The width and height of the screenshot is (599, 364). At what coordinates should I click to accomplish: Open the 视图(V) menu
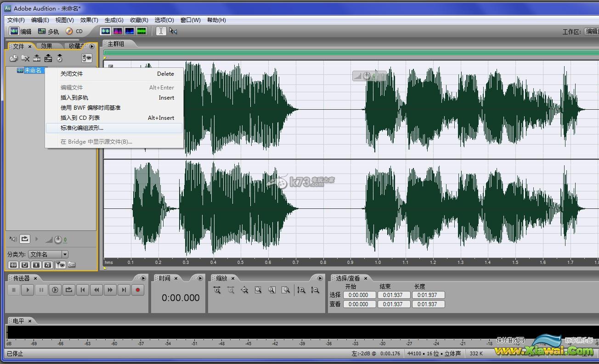click(64, 20)
